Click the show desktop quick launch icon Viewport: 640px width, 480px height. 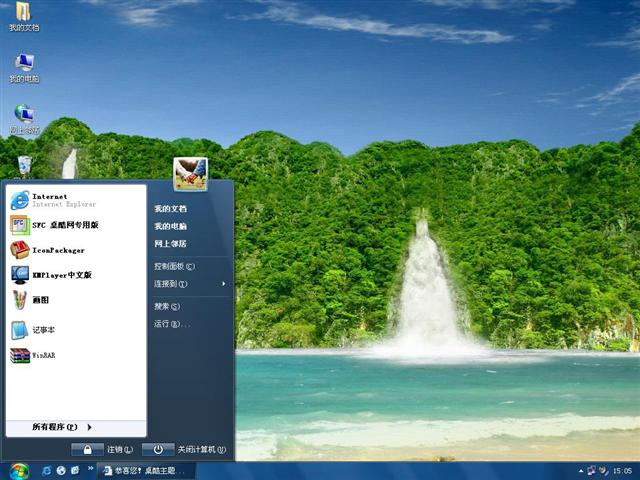[75, 471]
